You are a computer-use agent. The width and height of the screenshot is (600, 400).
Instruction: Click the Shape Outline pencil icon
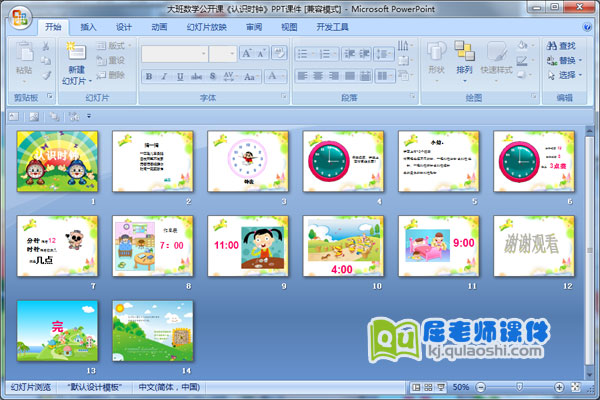click(524, 60)
